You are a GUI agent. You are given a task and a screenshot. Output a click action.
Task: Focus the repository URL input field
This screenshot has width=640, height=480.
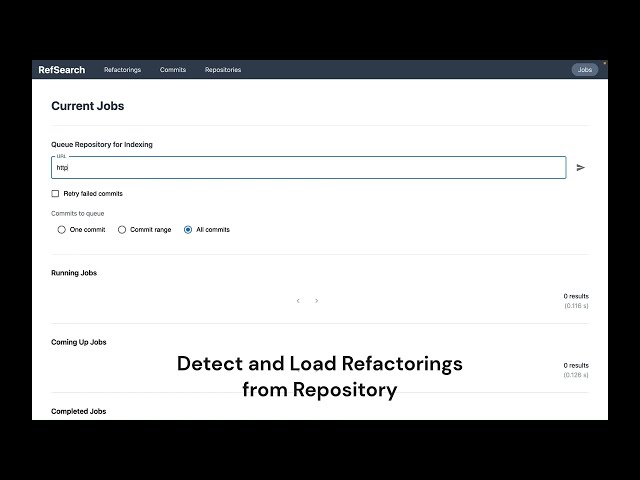click(309, 167)
